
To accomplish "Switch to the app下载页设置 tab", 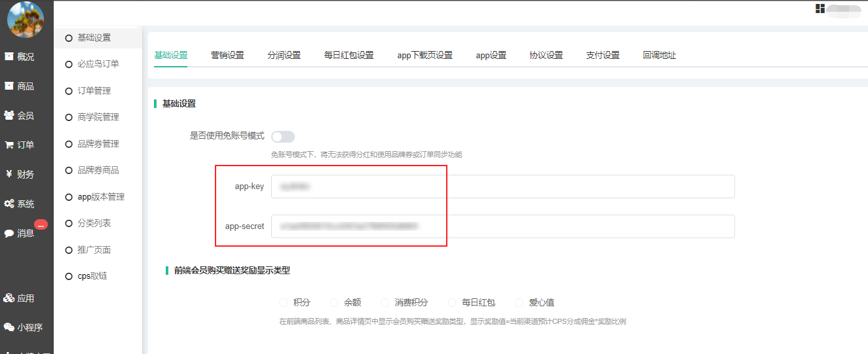I will (x=425, y=55).
